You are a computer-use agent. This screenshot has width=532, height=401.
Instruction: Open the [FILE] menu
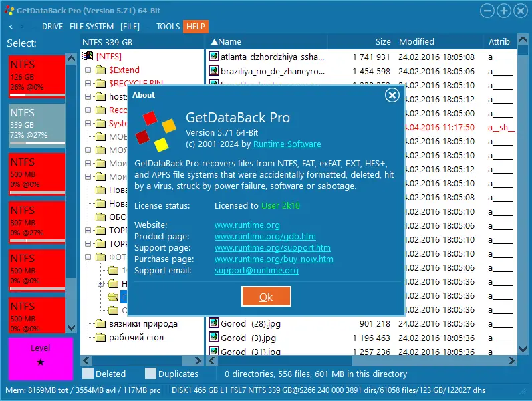pos(130,27)
